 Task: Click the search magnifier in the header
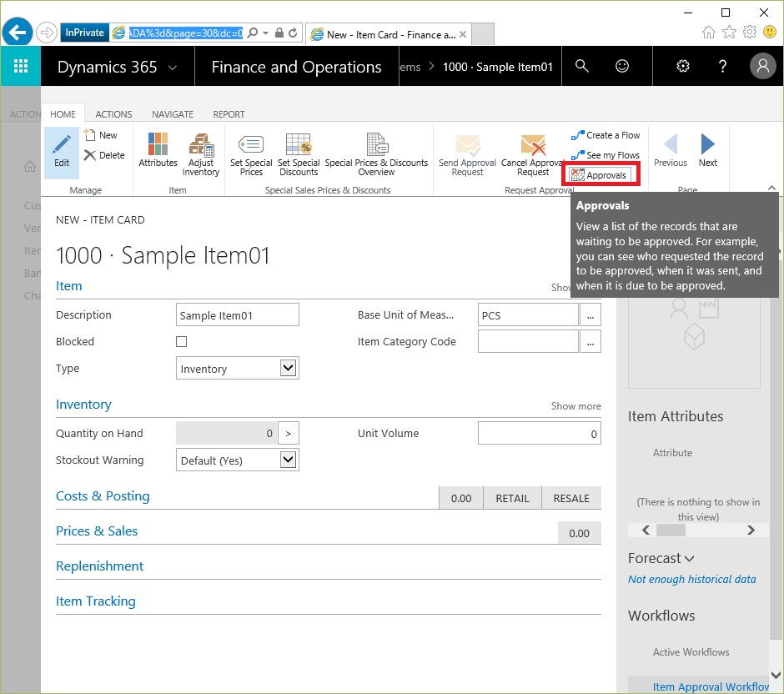[581, 66]
